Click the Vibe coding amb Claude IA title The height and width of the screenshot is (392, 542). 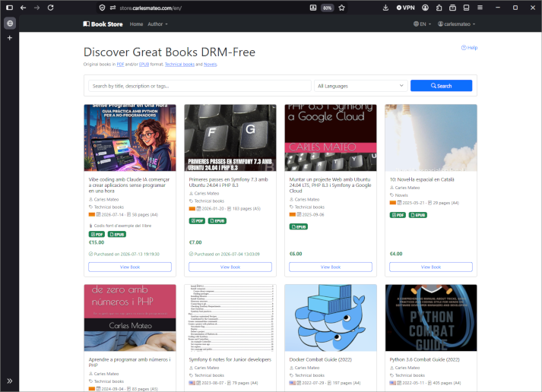click(x=129, y=185)
